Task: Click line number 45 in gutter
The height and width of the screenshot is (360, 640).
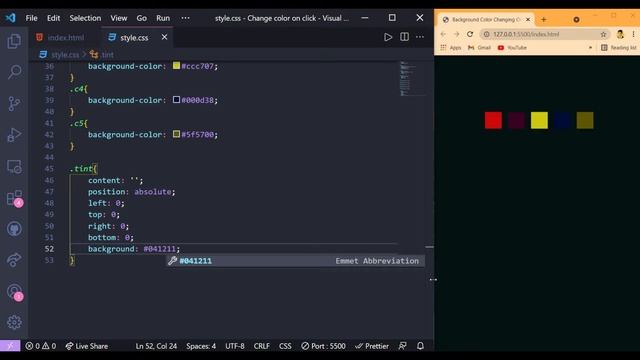Action: tap(49, 169)
